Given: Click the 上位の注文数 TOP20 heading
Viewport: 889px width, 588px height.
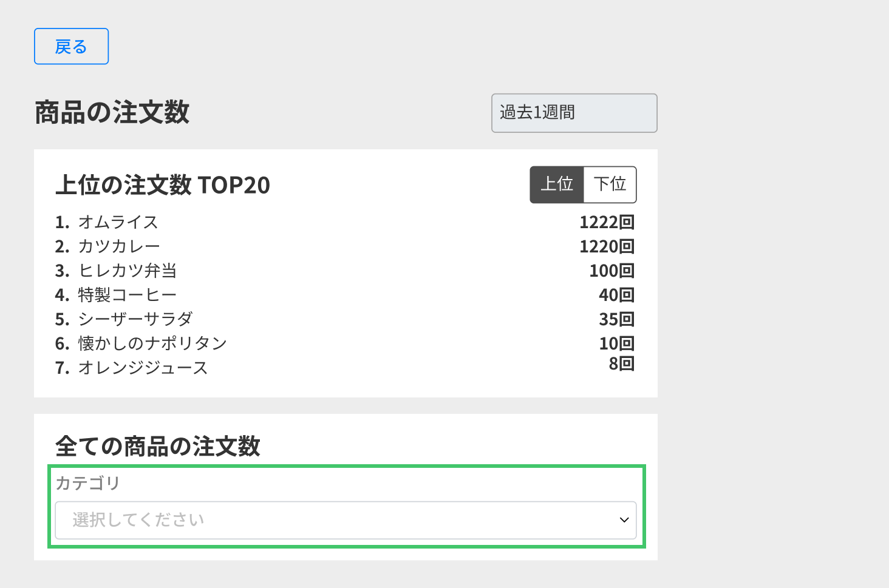Looking at the screenshot, I should (163, 185).
